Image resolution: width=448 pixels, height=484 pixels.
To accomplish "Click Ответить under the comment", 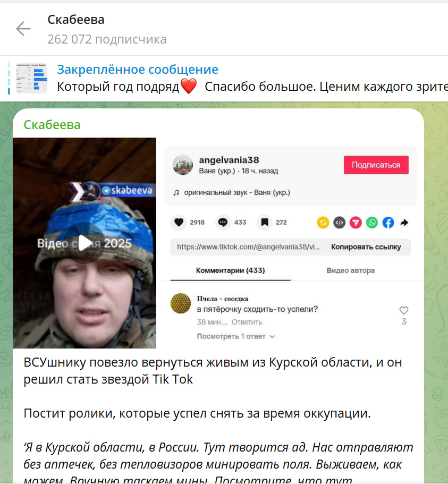I will coord(247,322).
